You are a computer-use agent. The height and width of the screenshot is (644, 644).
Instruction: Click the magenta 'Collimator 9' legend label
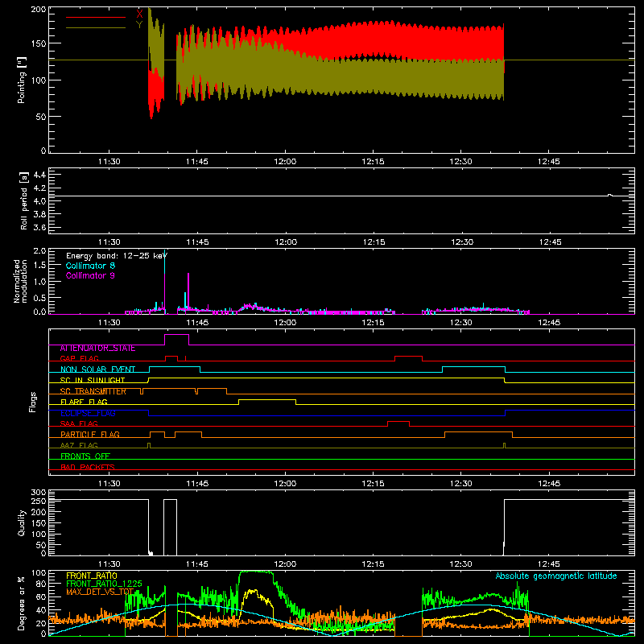[x=90, y=275]
